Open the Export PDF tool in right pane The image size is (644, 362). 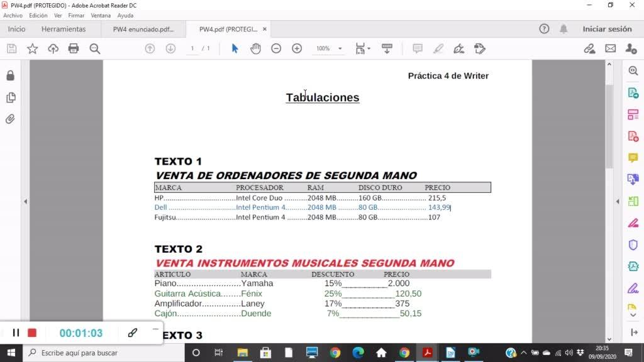[633, 93]
